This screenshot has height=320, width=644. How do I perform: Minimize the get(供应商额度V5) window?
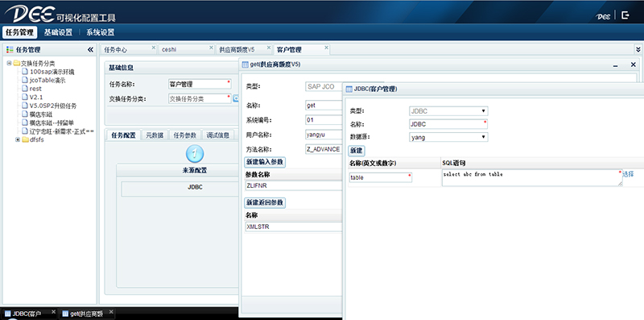616,66
